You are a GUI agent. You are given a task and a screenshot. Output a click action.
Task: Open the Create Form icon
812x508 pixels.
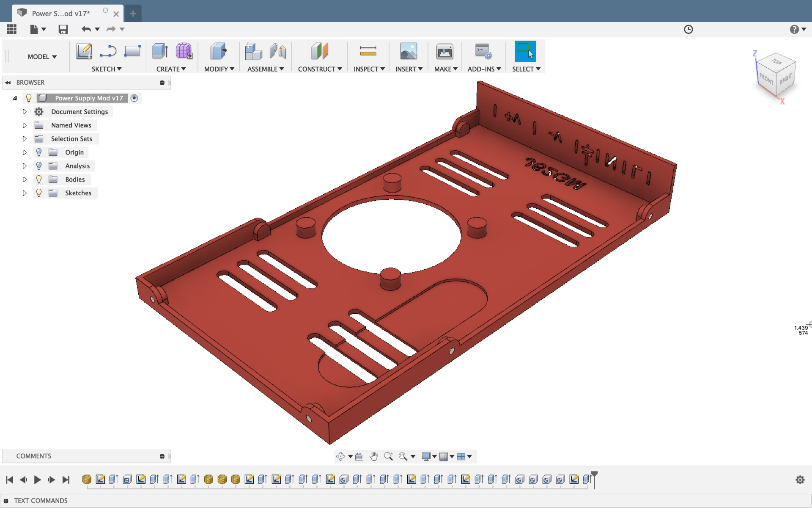[184, 52]
